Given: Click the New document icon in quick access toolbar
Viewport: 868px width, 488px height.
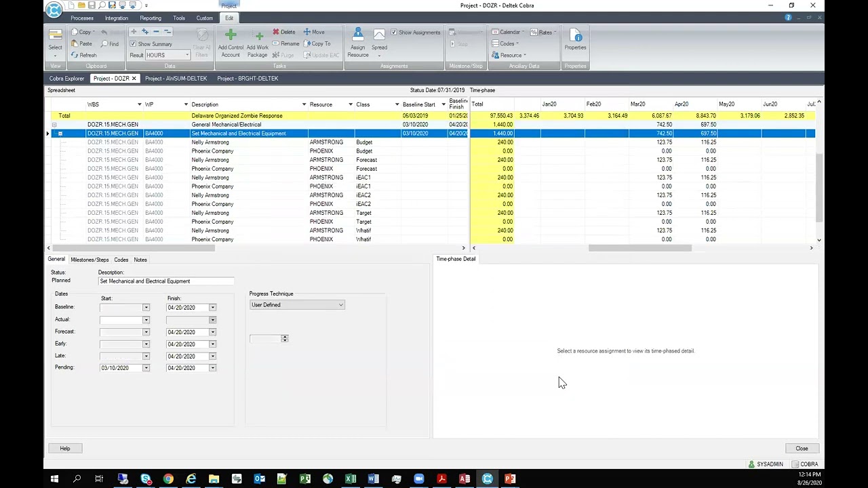Looking at the screenshot, I should tap(71, 5).
